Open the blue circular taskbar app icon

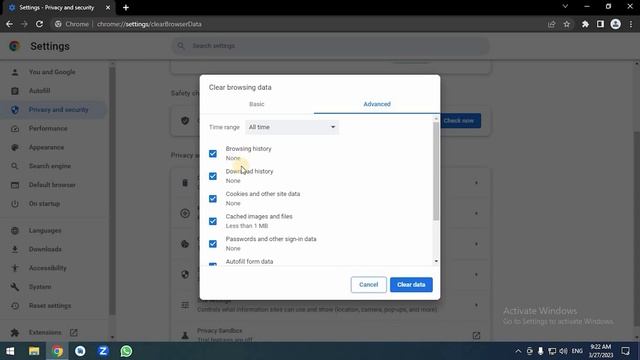(80, 351)
